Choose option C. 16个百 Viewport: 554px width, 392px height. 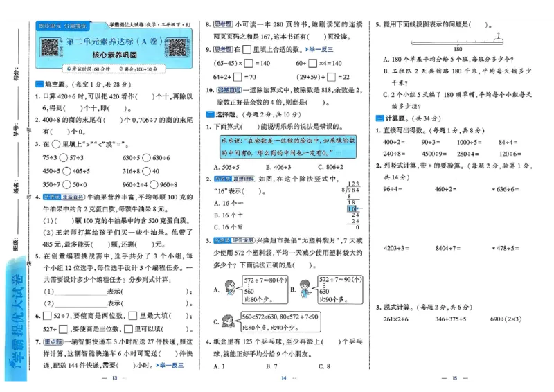click(x=229, y=227)
